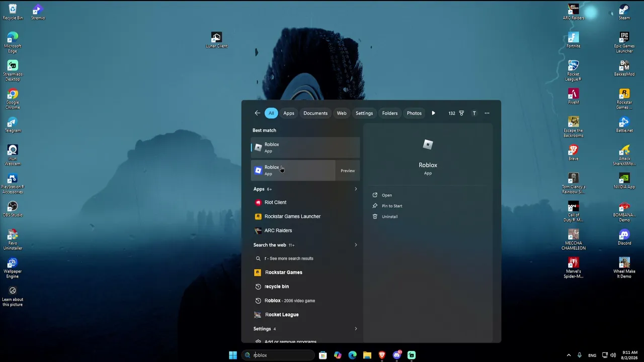
Task: Select the All search filter
Action: pyautogui.click(x=271, y=113)
